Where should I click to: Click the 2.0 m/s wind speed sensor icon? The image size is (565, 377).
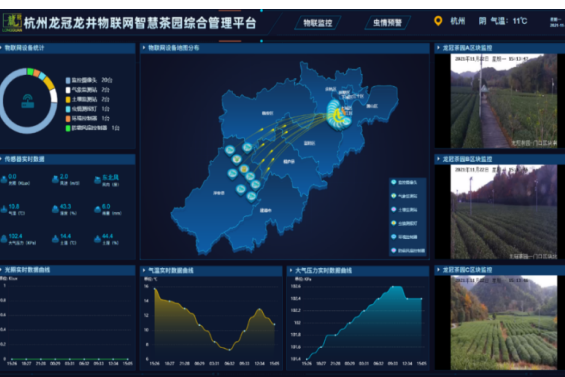55,179
